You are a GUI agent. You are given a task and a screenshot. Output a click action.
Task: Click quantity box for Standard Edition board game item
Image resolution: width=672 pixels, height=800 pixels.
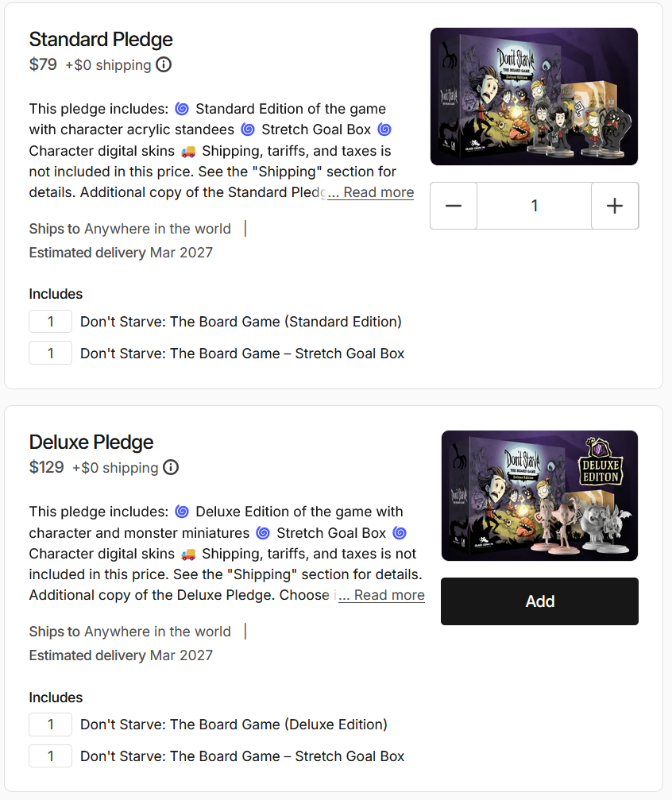tap(50, 321)
